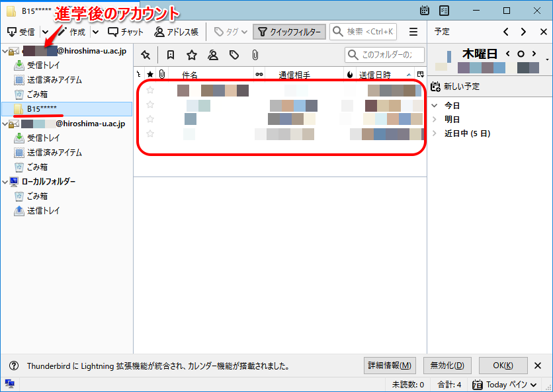Filter by contacts using person icon
This screenshot has height=392, width=553.
(x=213, y=55)
